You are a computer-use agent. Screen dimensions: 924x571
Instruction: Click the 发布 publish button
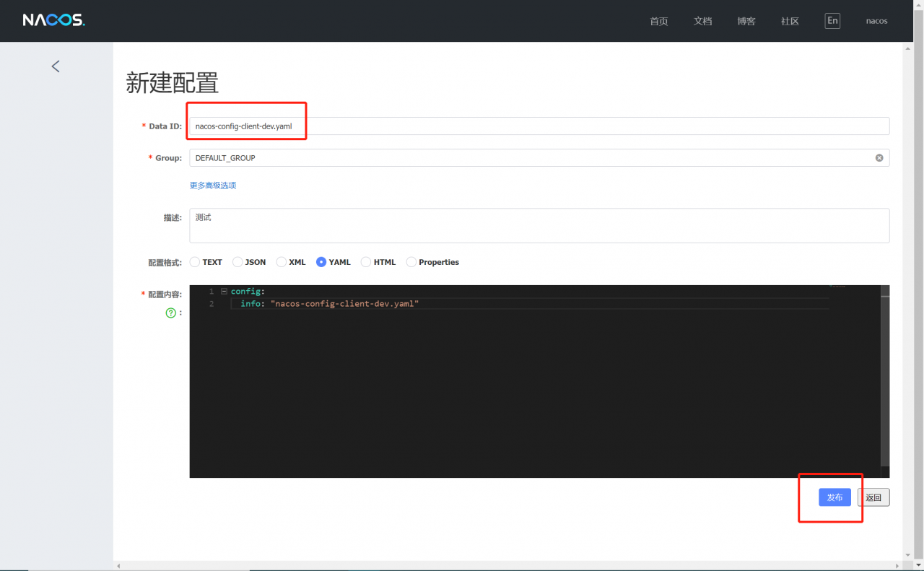point(834,497)
